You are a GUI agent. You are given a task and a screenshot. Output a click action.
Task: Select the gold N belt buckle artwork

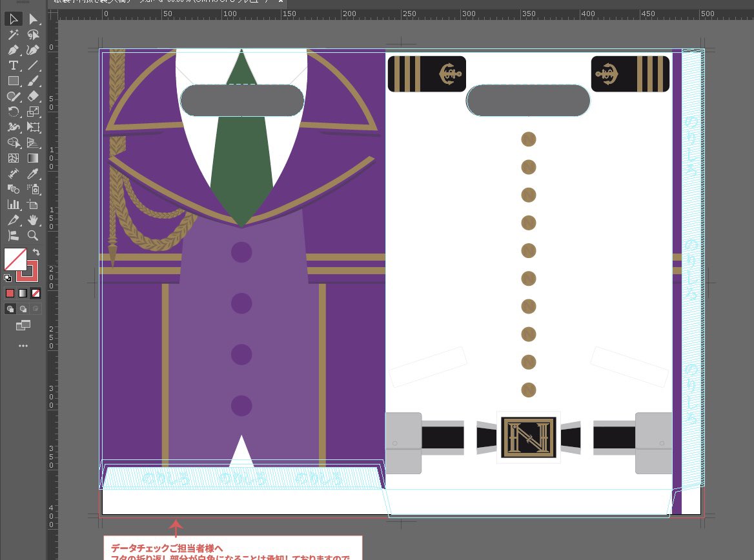pos(529,437)
